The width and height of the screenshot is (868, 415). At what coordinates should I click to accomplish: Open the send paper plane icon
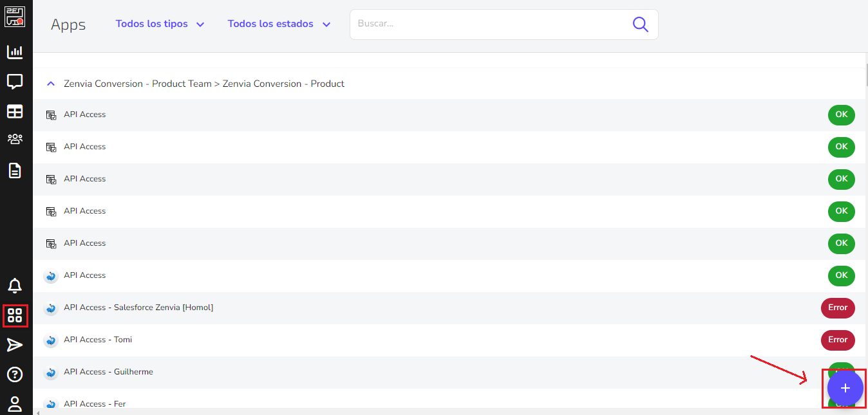pyautogui.click(x=15, y=346)
